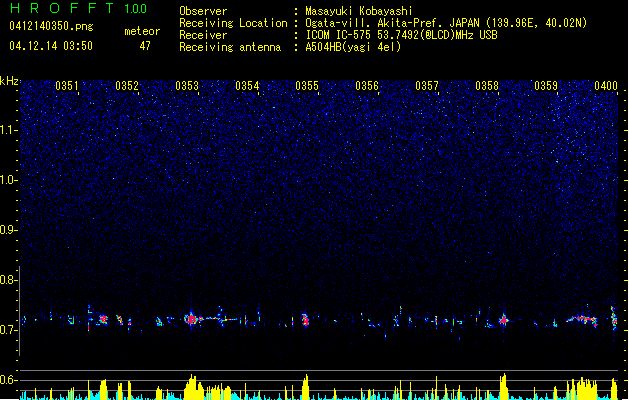629x400 pixels.
Task: Click the Receiver field label
Action: pos(203,35)
